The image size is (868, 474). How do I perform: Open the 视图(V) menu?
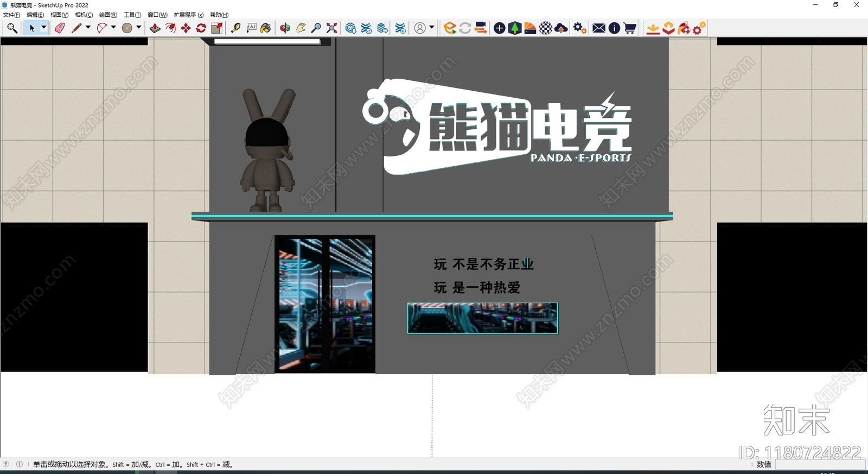click(x=59, y=15)
